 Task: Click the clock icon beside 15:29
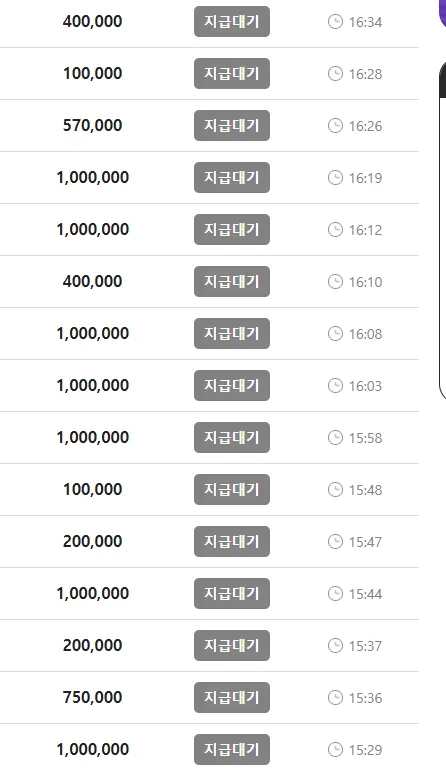[x=335, y=750]
